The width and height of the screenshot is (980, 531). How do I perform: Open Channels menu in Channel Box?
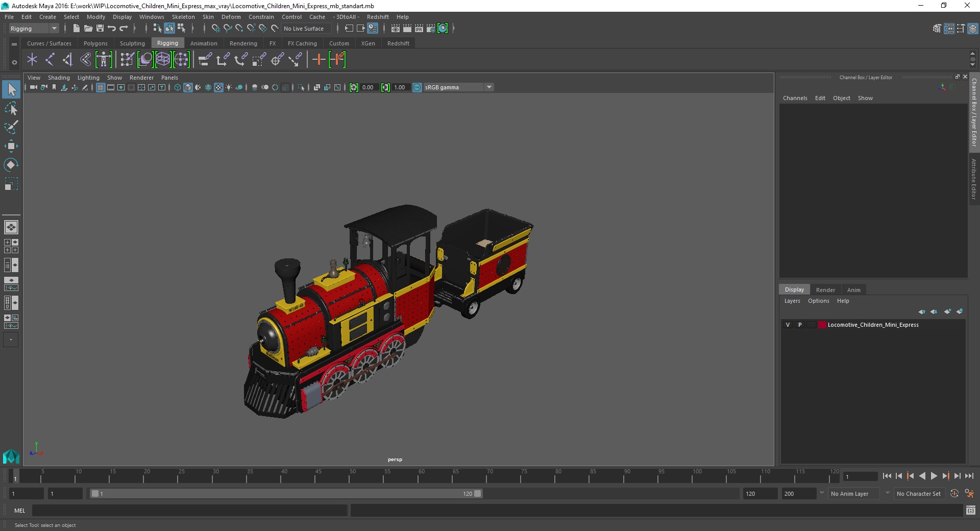click(x=795, y=98)
